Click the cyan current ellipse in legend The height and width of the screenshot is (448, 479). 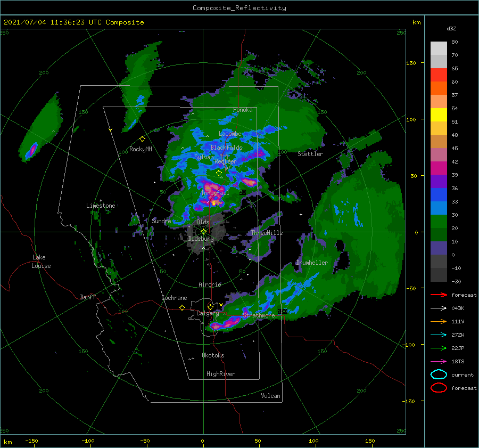[x=439, y=374]
